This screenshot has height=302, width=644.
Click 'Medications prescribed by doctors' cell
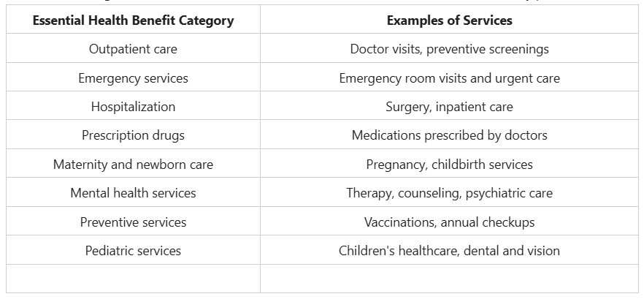(x=449, y=135)
